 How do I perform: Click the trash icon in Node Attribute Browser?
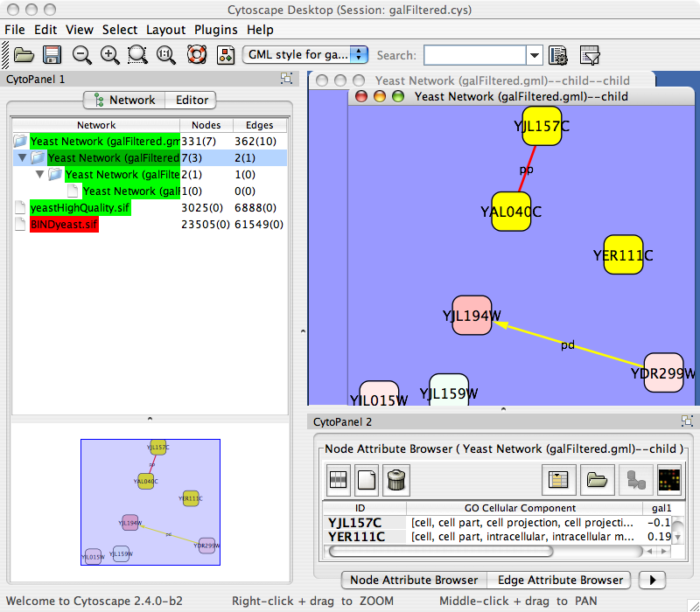396,479
